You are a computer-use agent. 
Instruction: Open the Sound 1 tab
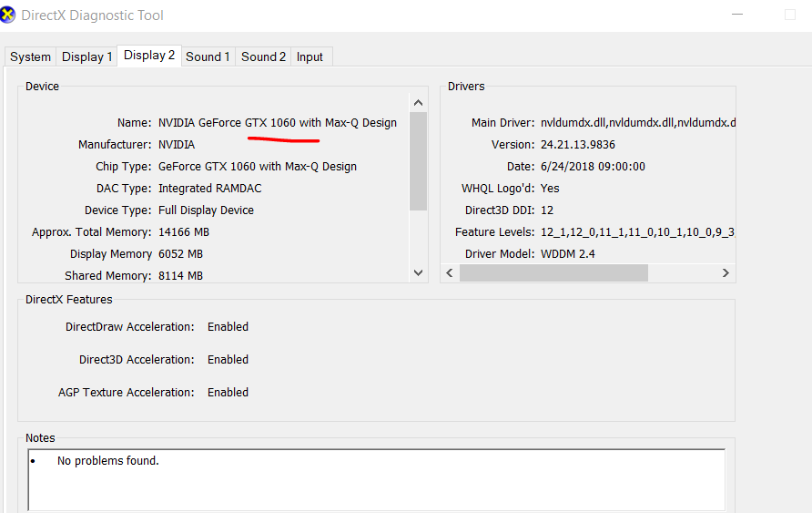(208, 57)
